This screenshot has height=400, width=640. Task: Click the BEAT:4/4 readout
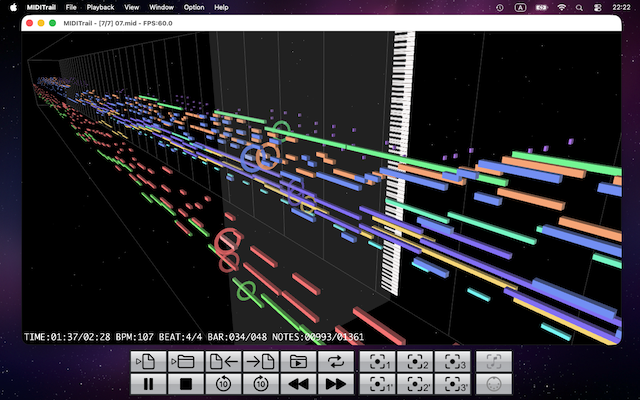180,337
